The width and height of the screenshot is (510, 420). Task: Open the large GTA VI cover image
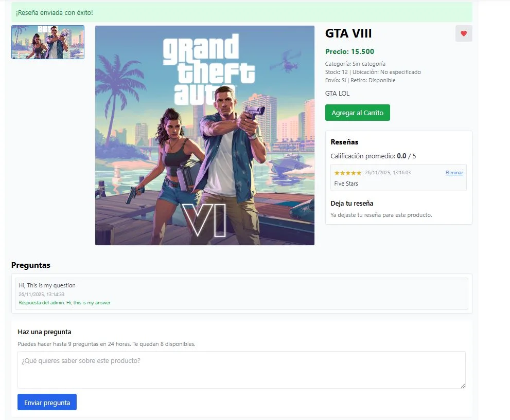(x=205, y=135)
